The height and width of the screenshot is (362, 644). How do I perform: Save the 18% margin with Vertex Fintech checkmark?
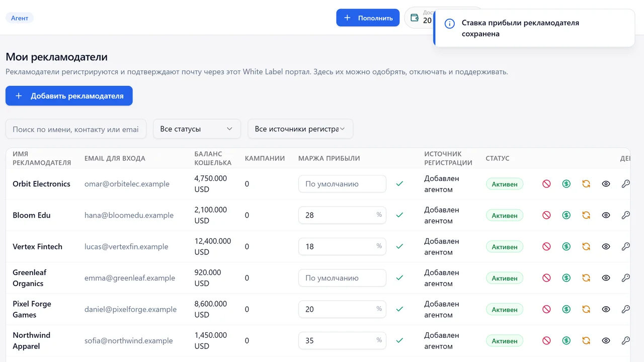(x=399, y=247)
